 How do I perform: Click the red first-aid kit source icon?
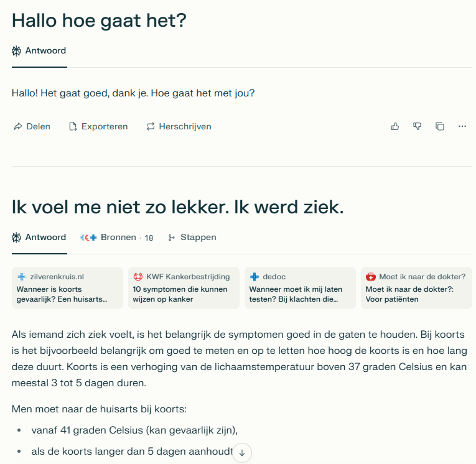click(x=371, y=277)
